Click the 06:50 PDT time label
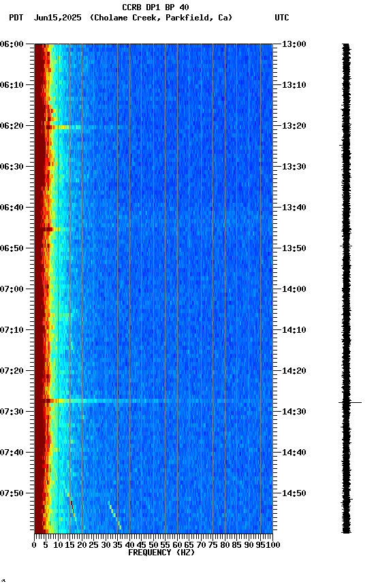The width and height of the screenshot is (376, 588). click(12, 248)
